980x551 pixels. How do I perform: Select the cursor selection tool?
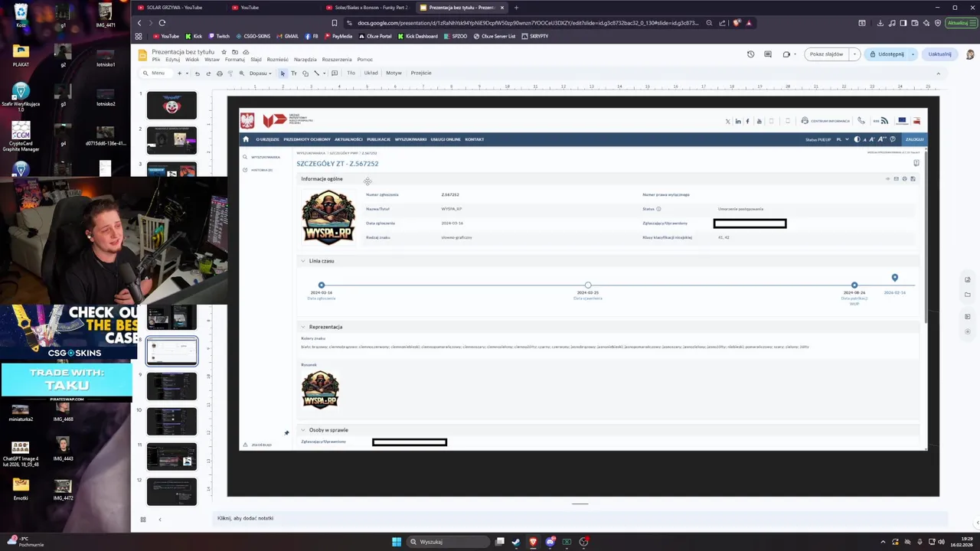(x=283, y=73)
